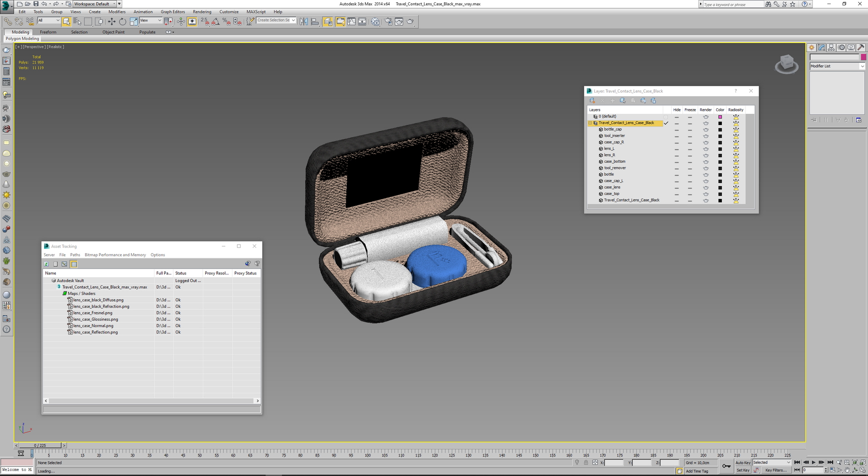
Task: Open the reference coordinate View dropdown
Action: pos(151,20)
